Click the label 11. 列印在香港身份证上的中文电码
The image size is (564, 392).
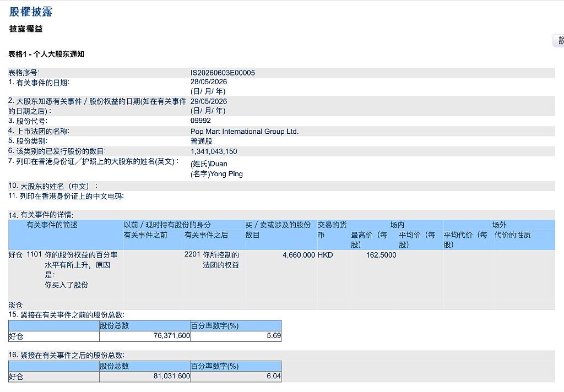(x=66, y=197)
